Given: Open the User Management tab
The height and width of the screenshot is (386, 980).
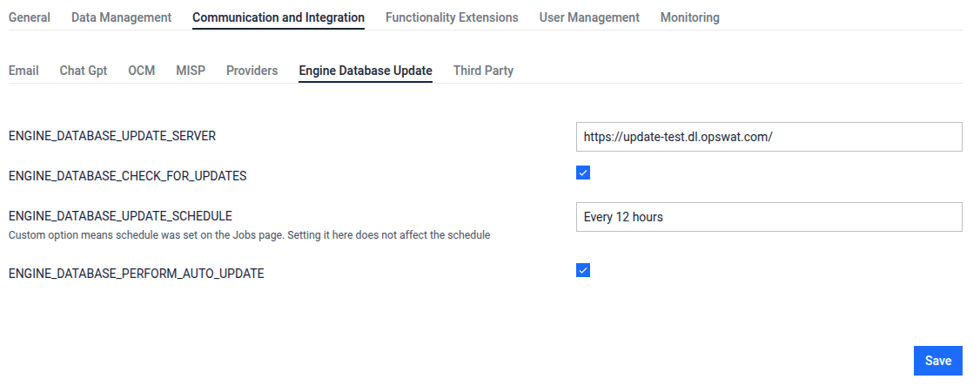Looking at the screenshot, I should [589, 17].
